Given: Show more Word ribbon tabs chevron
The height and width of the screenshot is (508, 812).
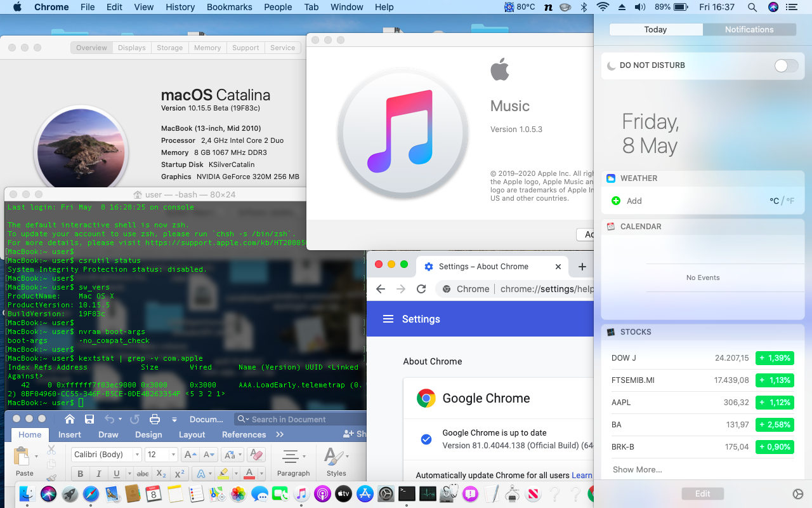Looking at the screenshot, I should (x=280, y=434).
